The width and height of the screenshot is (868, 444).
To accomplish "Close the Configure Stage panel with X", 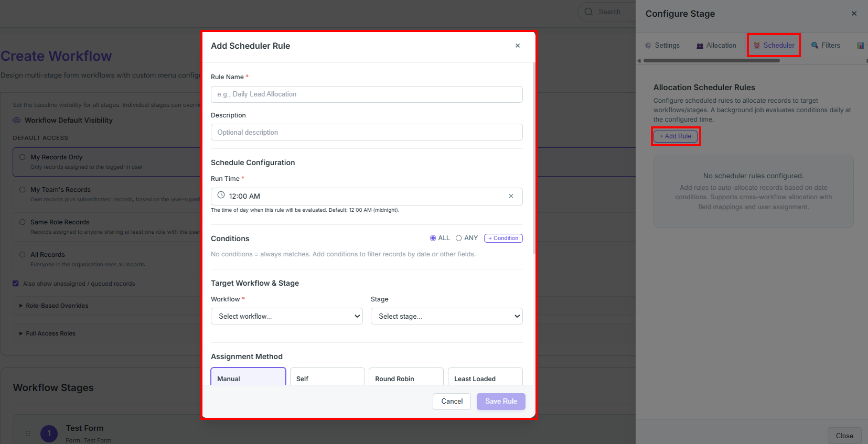I will pyautogui.click(x=854, y=14).
